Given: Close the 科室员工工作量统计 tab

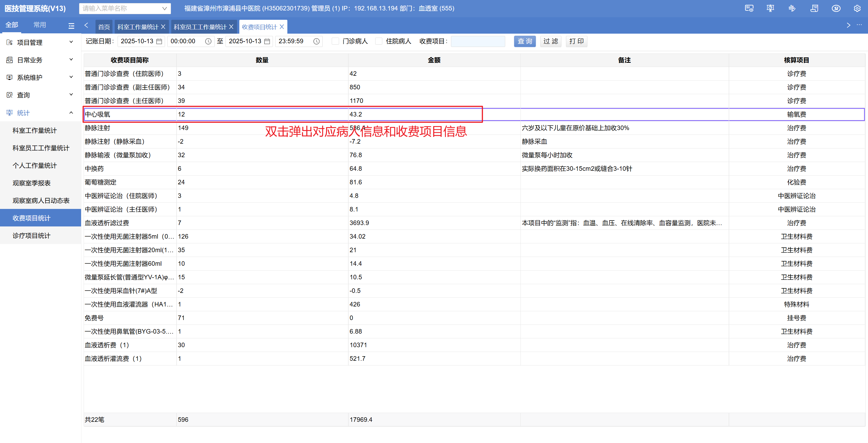Looking at the screenshot, I should pos(231,27).
